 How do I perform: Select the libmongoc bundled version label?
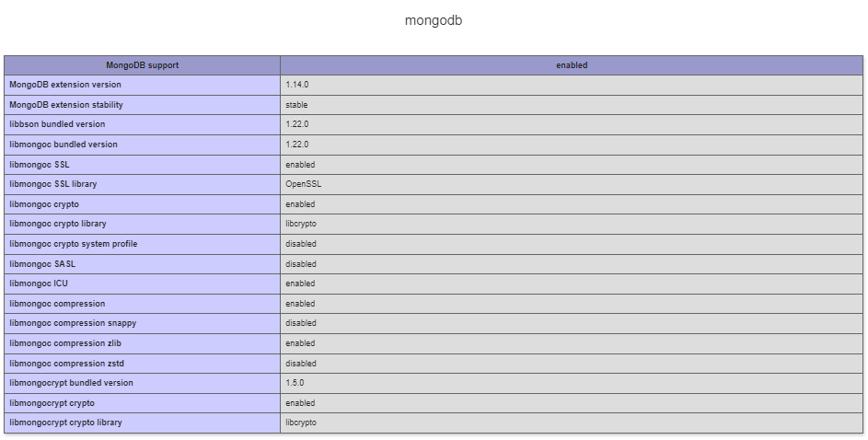(64, 145)
